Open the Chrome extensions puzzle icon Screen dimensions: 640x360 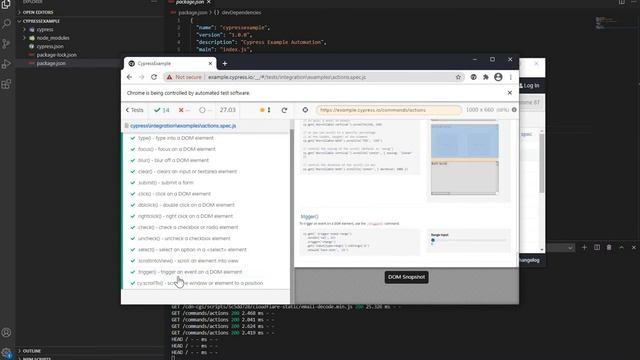pyautogui.click(x=486, y=77)
